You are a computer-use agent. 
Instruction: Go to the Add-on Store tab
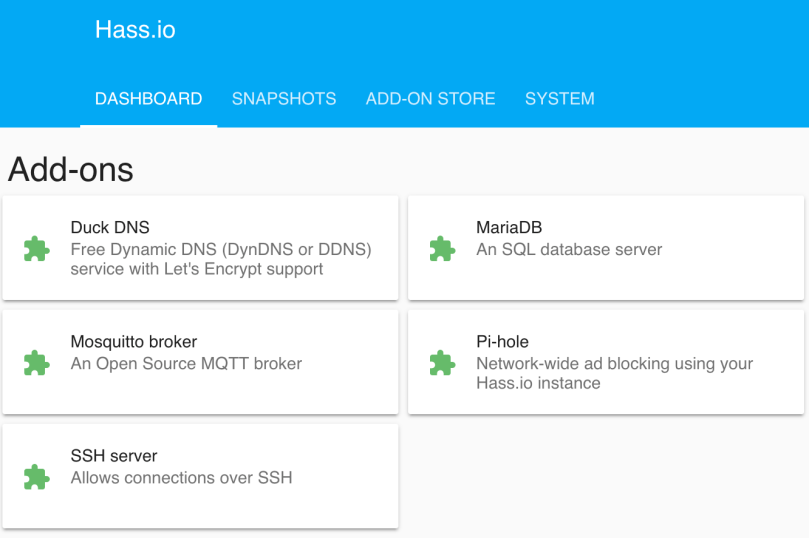click(x=430, y=99)
